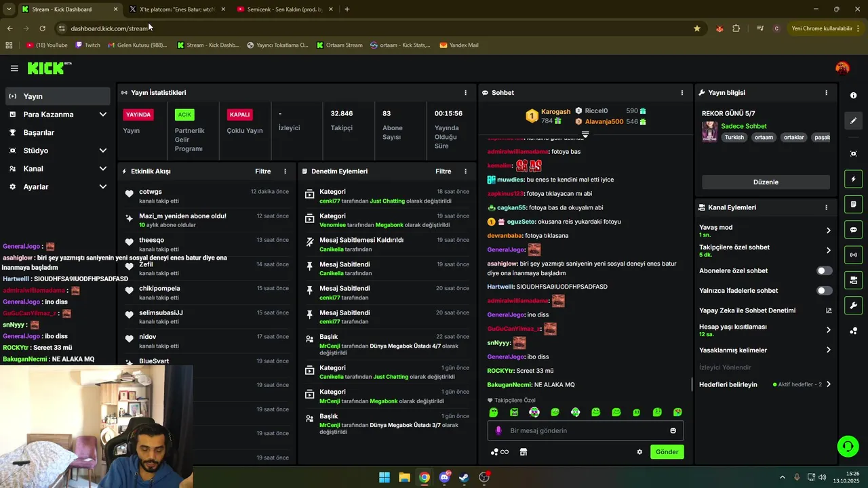
Task: Click the purple microphone icon in chat input
Action: coord(498,430)
